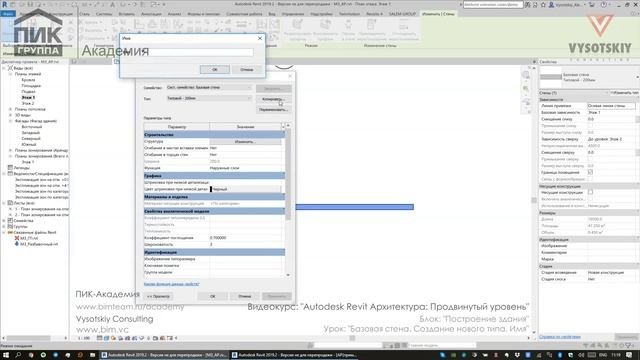Screen dimensions: 640x360
Task: Click the Линия привязки value field
Action: click(611, 106)
